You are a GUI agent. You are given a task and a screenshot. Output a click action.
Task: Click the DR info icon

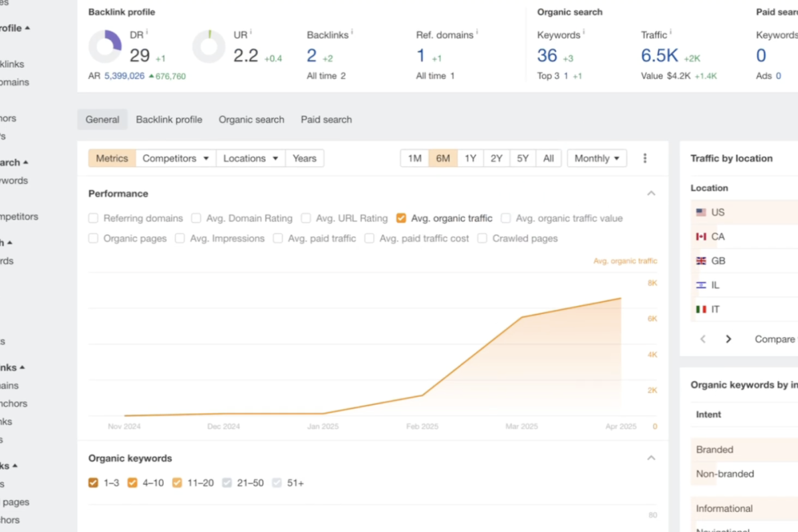click(x=147, y=32)
